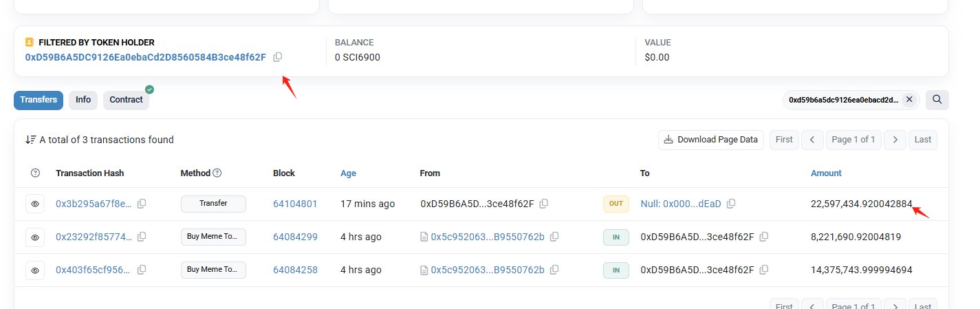Image resolution: width=980 pixels, height=309 pixels.
Task: Open the Contract tab
Action: pos(127,100)
